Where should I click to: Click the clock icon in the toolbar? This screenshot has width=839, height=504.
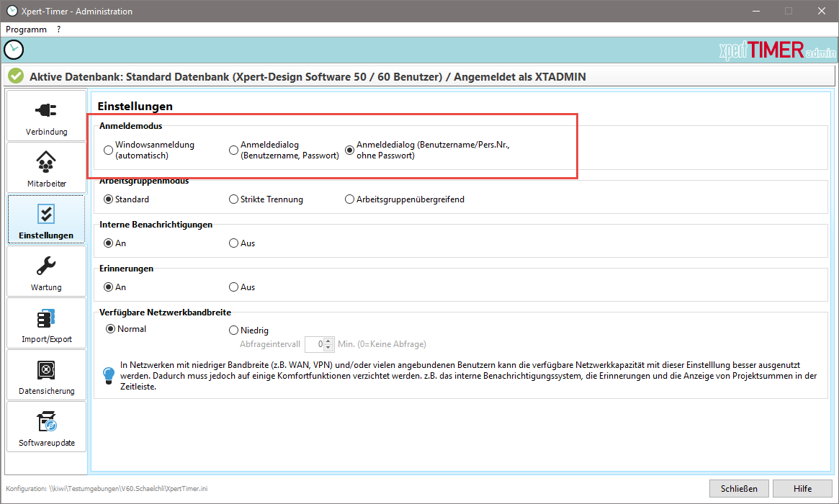point(14,50)
